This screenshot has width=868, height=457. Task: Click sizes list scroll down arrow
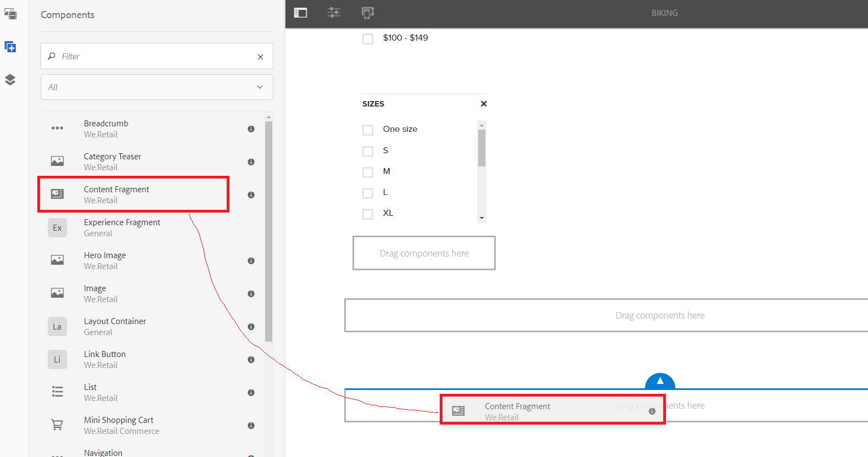[481, 218]
